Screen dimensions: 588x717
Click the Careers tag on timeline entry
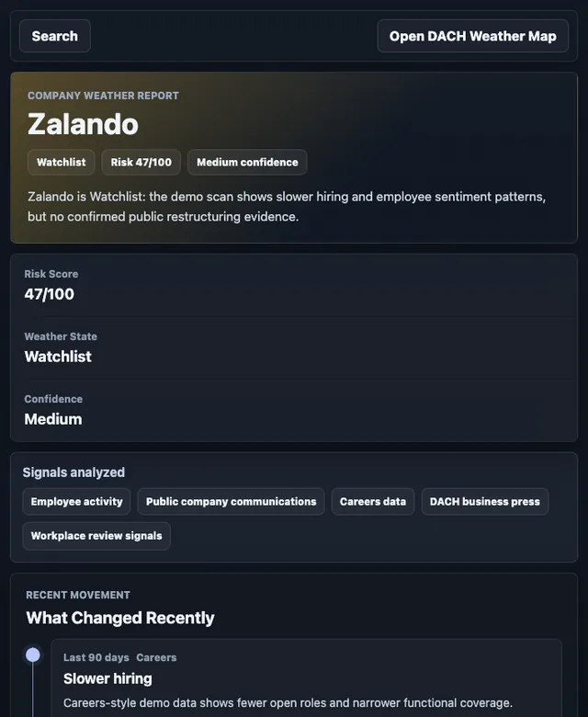point(156,657)
